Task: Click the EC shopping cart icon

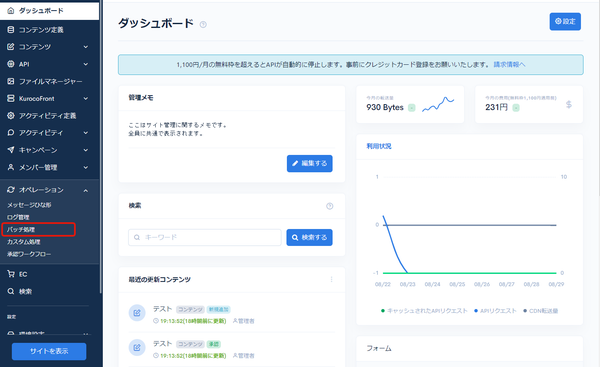Action: point(11,274)
